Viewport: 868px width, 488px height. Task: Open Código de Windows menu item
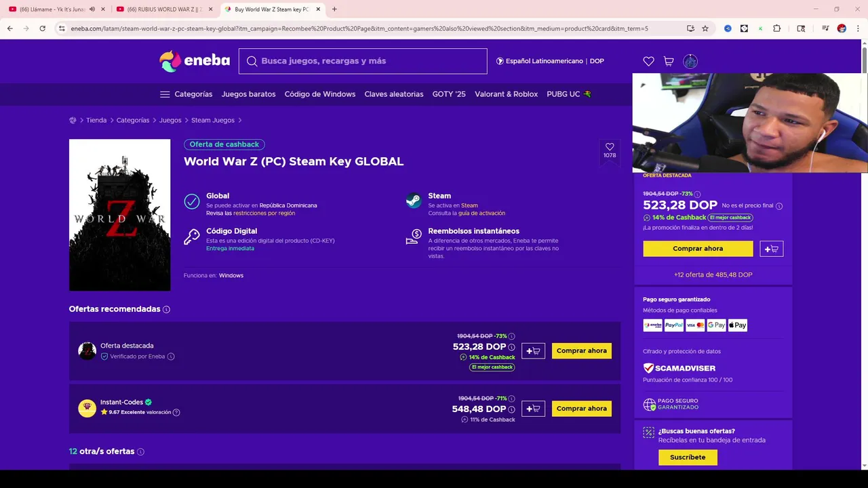coord(320,94)
